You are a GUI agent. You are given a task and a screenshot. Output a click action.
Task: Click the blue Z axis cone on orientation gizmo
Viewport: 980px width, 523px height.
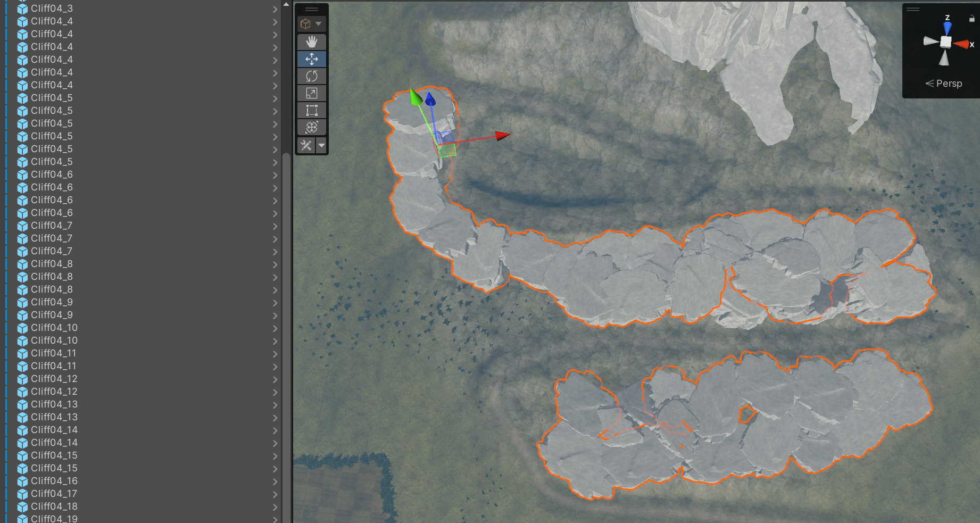click(x=947, y=28)
